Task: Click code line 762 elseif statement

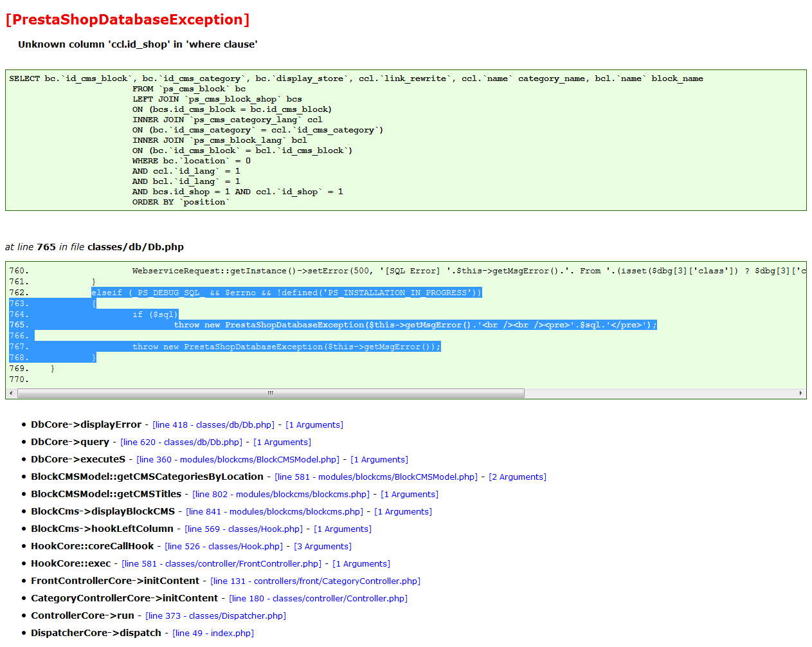Action: click(286, 293)
